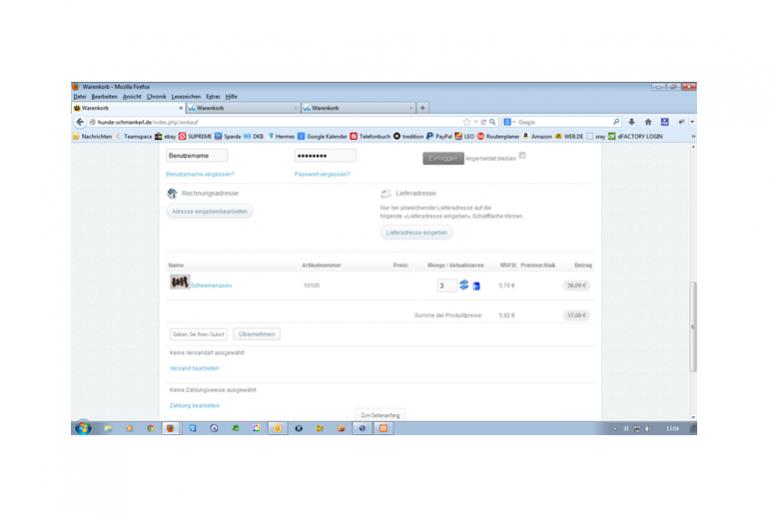The height and width of the screenshot is (519, 769).
Task: Click the cart quantity refresh icon
Action: point(463,285)
